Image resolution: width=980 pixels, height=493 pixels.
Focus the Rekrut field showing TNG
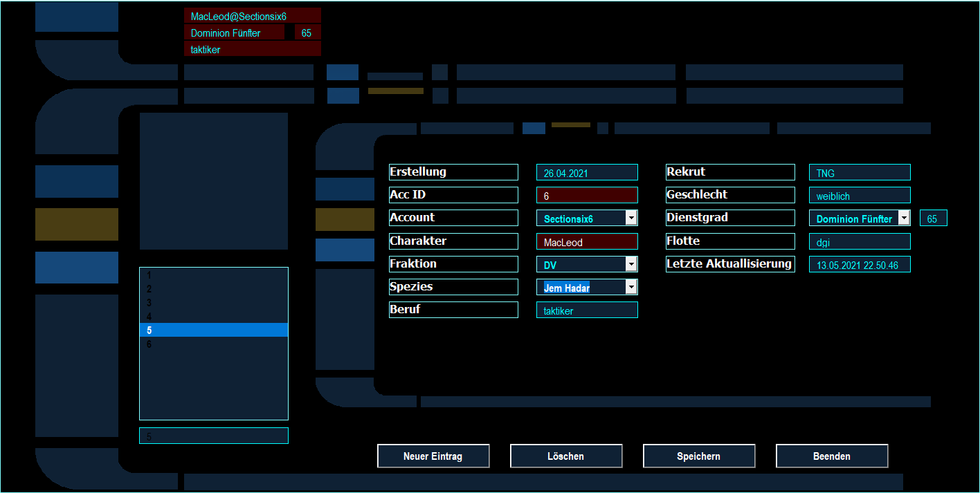[859, 173]
